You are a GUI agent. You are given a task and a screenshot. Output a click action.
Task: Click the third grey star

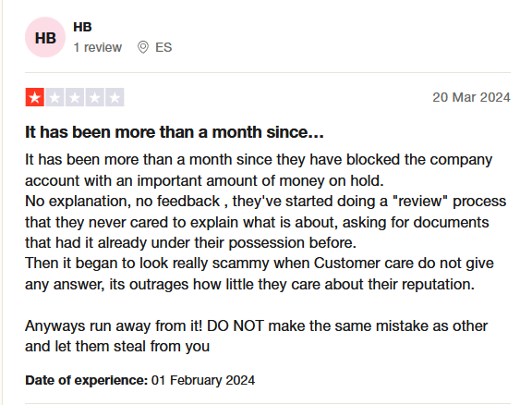coord(75,97)
